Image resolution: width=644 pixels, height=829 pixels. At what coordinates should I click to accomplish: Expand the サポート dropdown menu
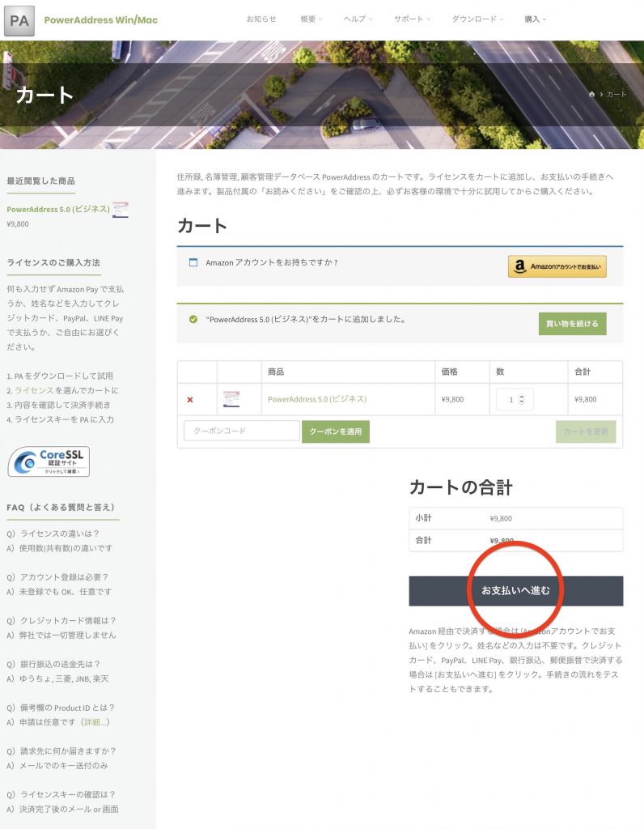pos(412,19)
